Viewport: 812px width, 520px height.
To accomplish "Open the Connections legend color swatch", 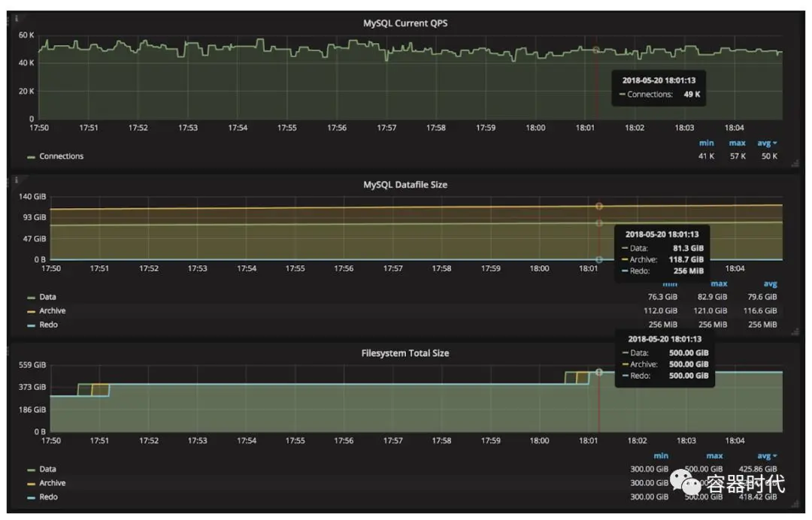I will coord(31,157).
